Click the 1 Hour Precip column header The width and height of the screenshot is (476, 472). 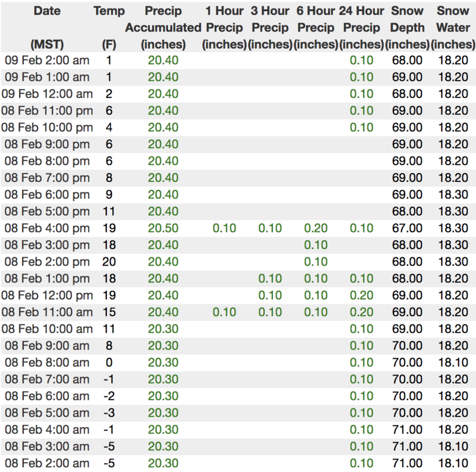[x=224, y=27]
